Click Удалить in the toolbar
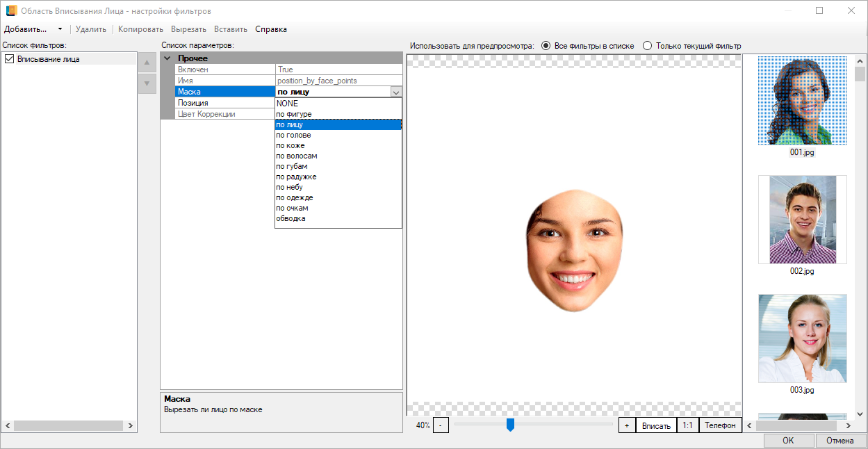The height and width of the screenshot is (449, 868). point(91,29)
